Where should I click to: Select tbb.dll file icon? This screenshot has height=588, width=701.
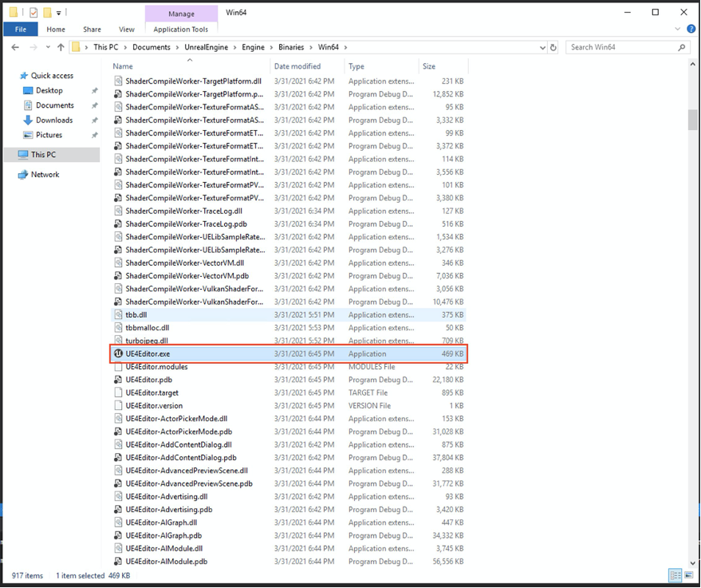tap(118, 315)
